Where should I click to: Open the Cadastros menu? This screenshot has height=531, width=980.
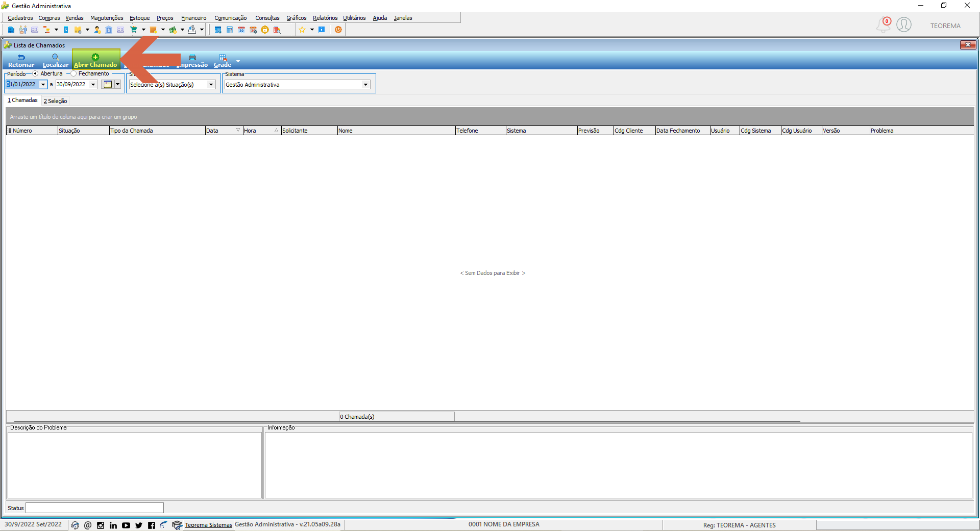point(20,18)
